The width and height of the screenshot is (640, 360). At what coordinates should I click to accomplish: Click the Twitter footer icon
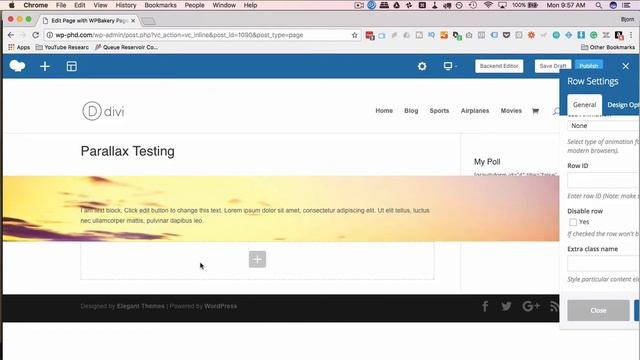pyautogui.click(x=506, y=306)
